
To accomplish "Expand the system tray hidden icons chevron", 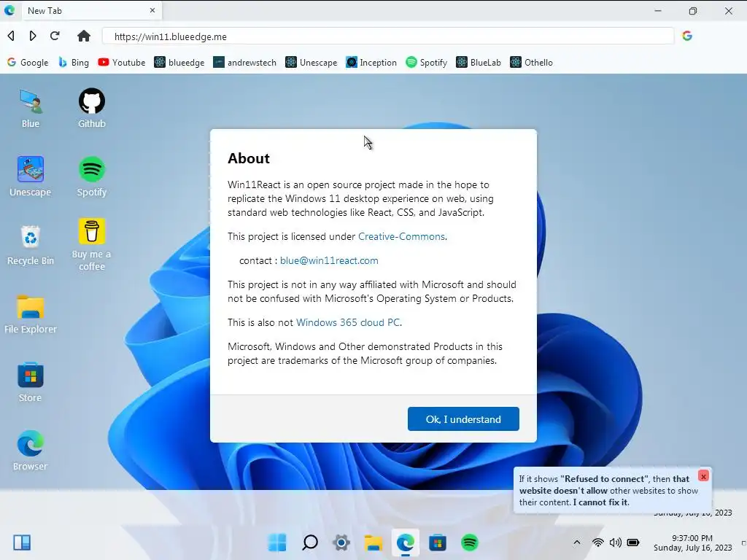I will tap(576, 542).
